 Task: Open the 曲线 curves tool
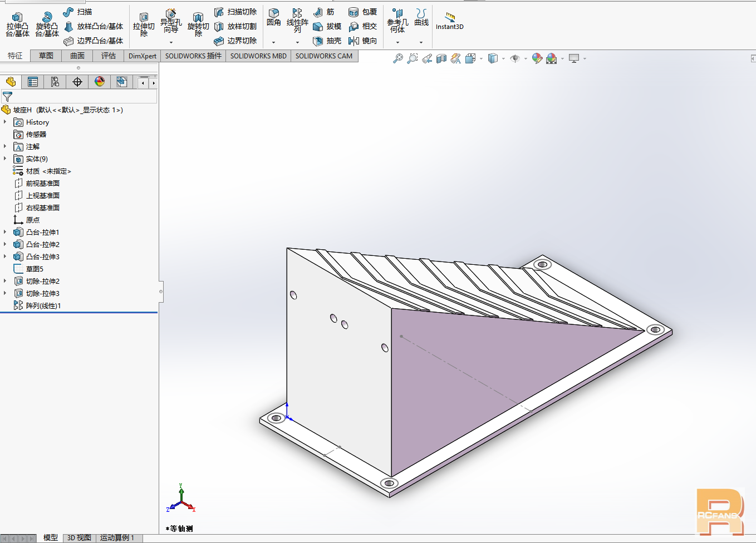[x=421, y=17]
